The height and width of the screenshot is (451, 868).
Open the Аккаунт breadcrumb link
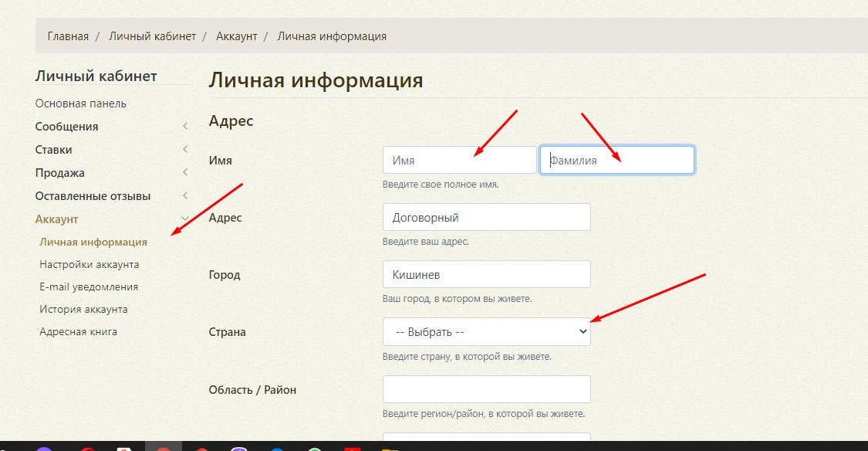pyautogui.click(x=236, y=36)
